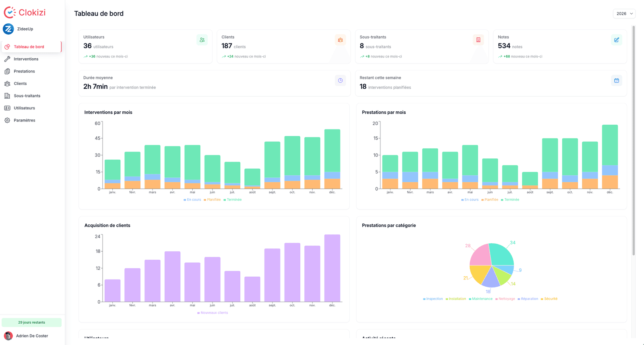Toggle Terminée legend in Prestations par mois
The image size is (644, 345).
pos(510,200)
